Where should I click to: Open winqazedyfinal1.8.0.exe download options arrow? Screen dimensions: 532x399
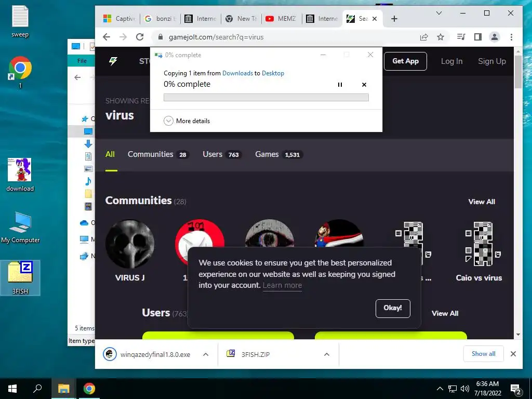click(206, 354)
